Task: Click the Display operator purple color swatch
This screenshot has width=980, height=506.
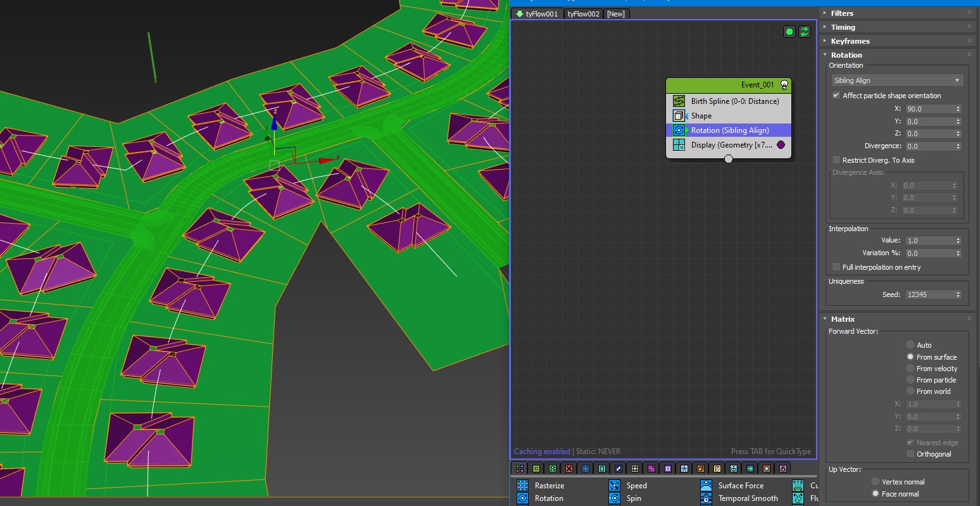Action: pyautogui.click(x=781, y=145)
